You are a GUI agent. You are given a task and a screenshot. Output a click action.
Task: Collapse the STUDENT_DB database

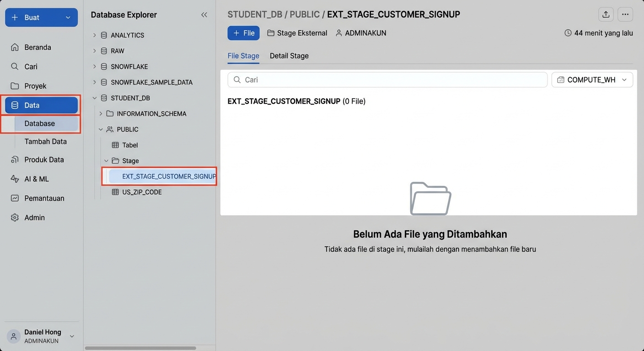[x=95, y=97]
